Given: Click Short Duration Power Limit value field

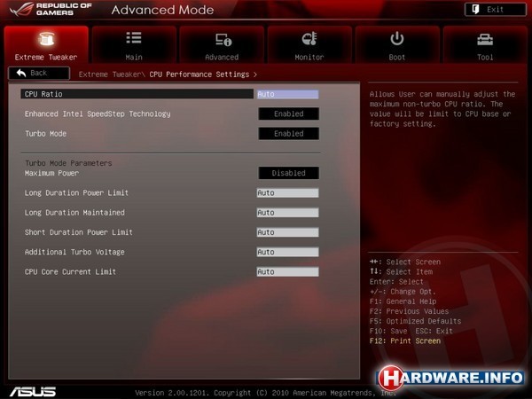Looking at the screenshot, I should click(287, 232).
